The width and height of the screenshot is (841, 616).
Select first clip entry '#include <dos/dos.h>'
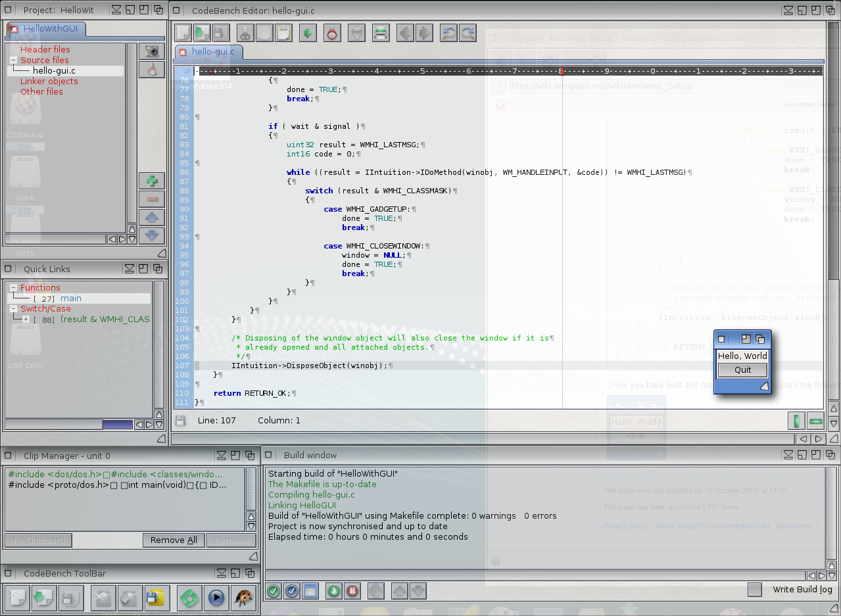pos(124,474)
